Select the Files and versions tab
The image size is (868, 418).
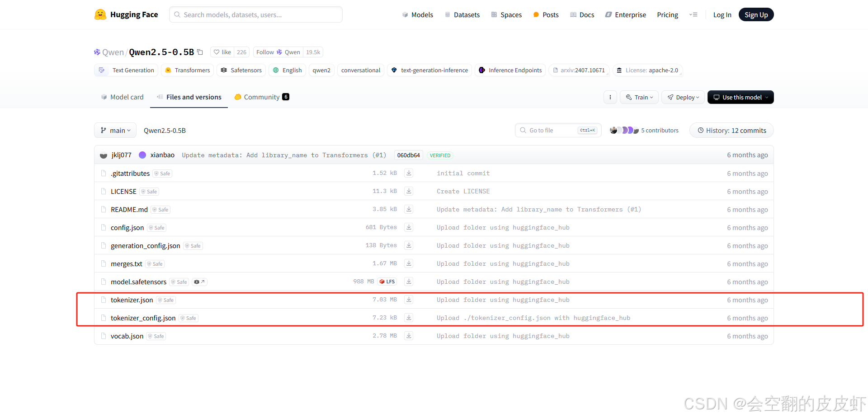pyautogui.click(x=189, y=97)
